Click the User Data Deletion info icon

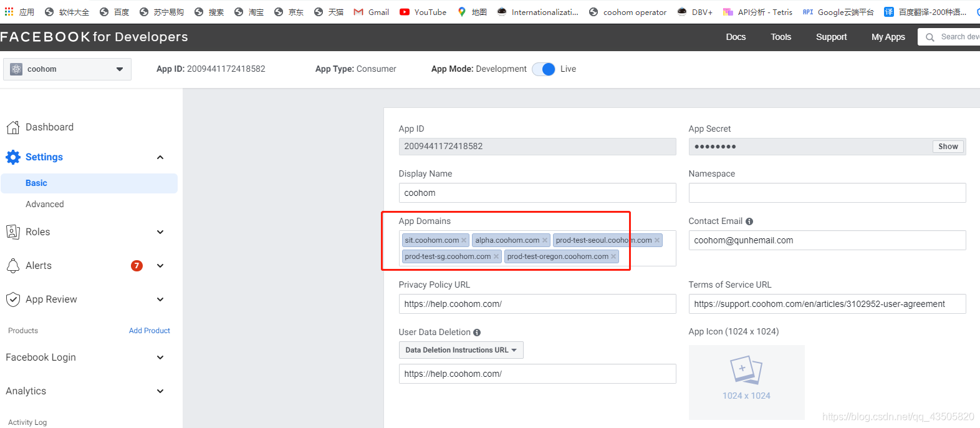477,333
